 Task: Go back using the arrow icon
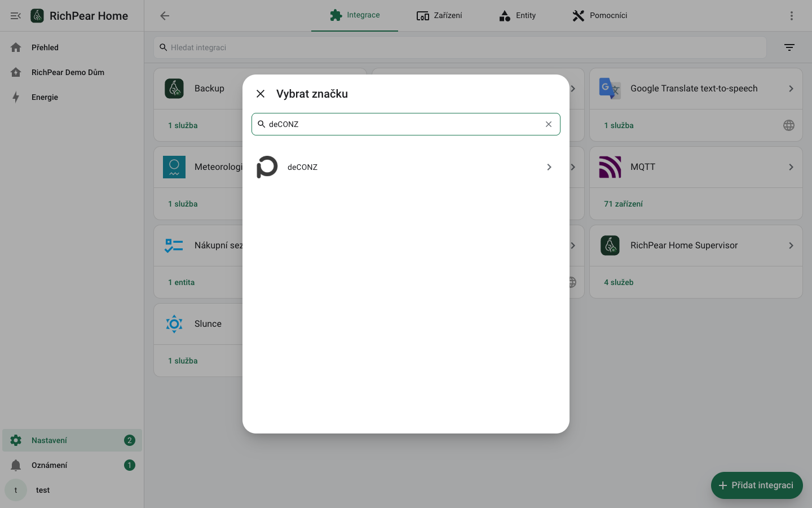[165, 16]
